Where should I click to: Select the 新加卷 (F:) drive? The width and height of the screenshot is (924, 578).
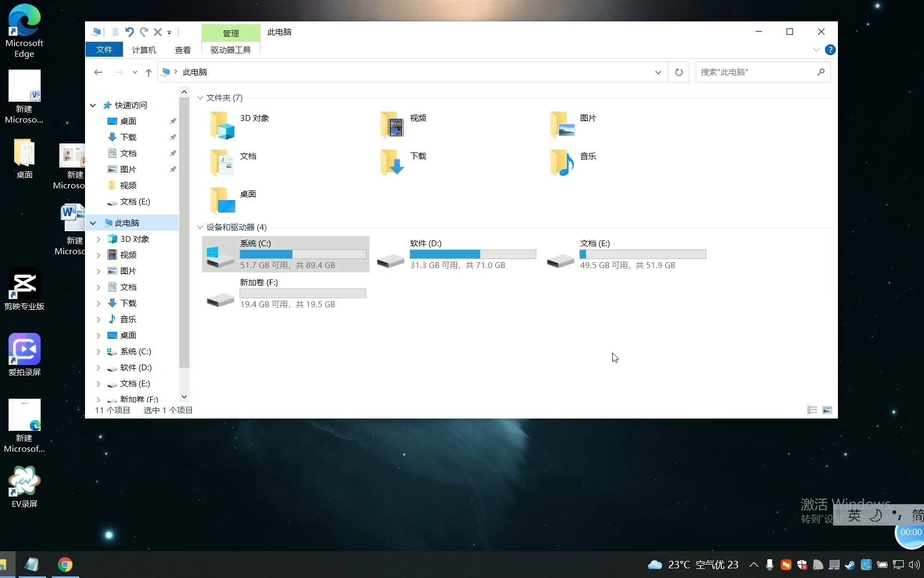[x=286, y=293]
